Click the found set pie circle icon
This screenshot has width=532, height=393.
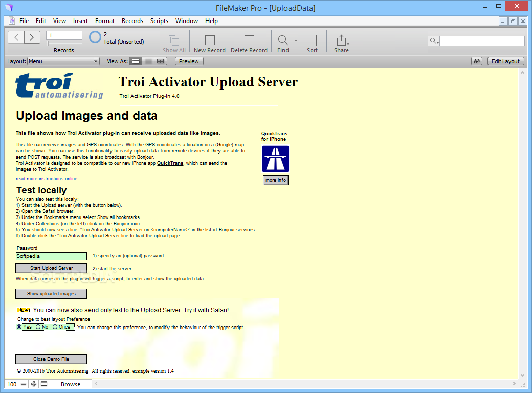(95, 37)
